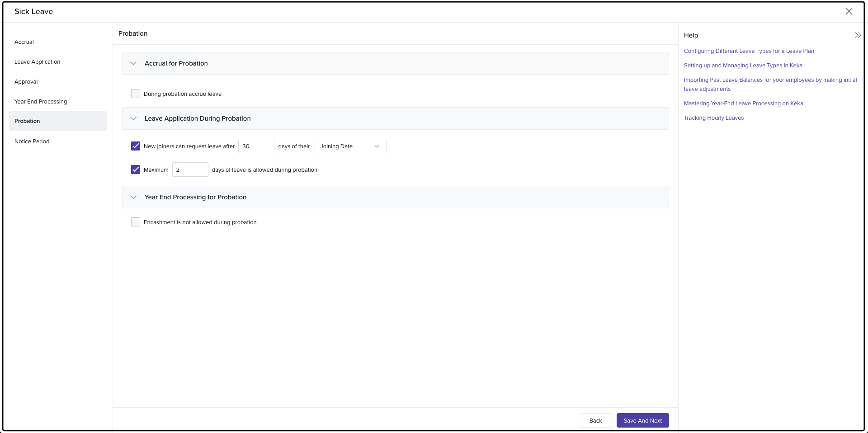Open the Accrual tab in sidebar

click(24, 42)
